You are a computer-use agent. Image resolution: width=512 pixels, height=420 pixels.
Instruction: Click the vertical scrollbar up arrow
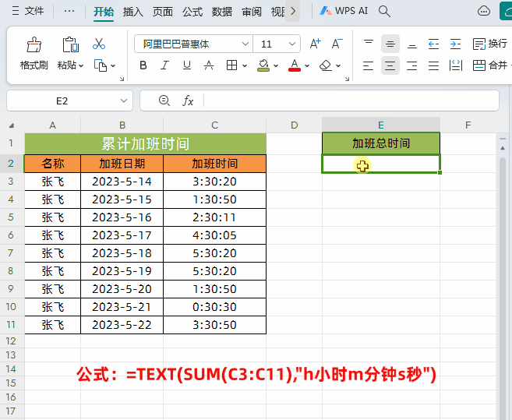tap(503, 148)
